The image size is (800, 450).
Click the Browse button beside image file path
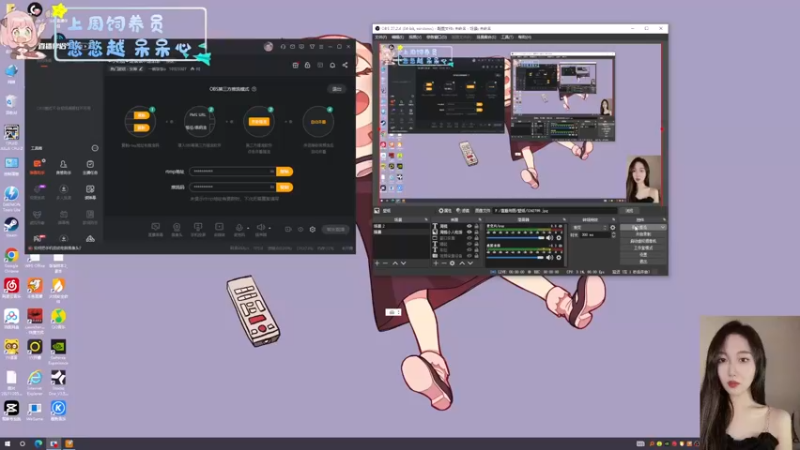pos(630,211)
